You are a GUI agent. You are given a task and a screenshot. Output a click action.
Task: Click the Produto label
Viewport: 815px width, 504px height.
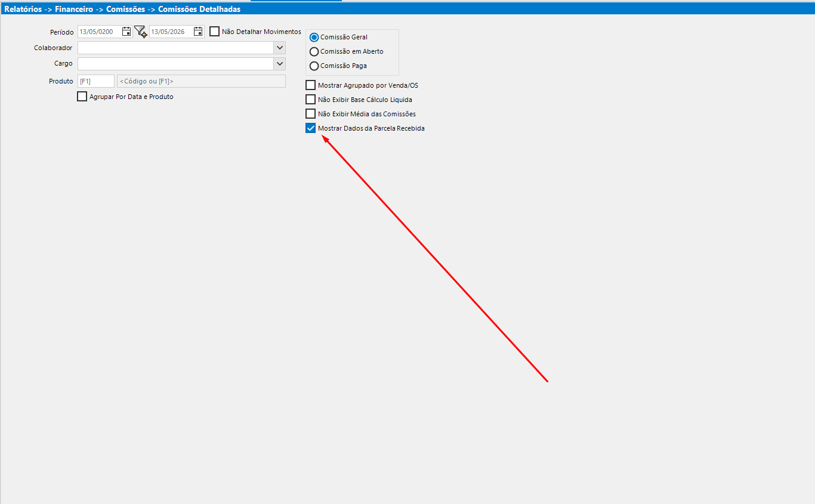tap(61, 81)
